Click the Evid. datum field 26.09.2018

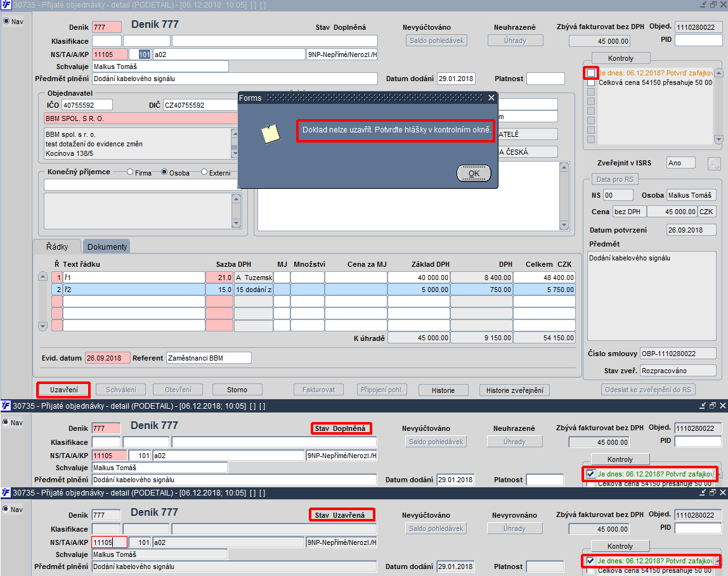[x=107, y=357]
